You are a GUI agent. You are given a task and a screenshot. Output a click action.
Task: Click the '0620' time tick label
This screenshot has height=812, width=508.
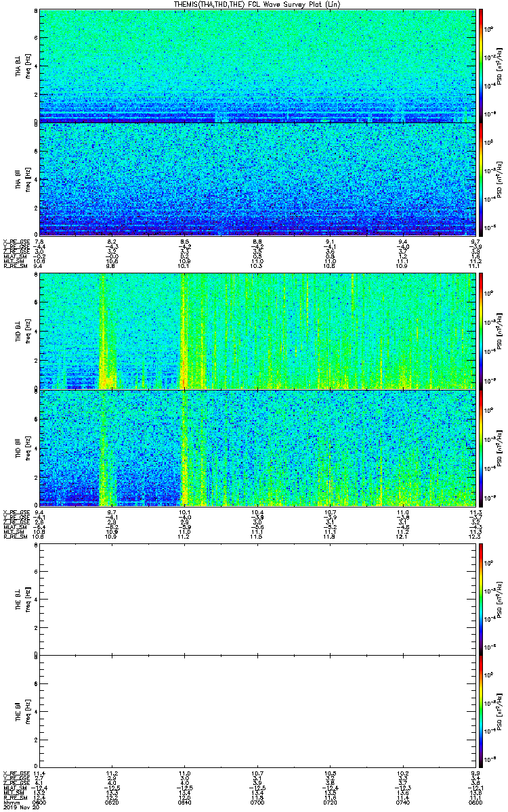click(x=112, y=803)
